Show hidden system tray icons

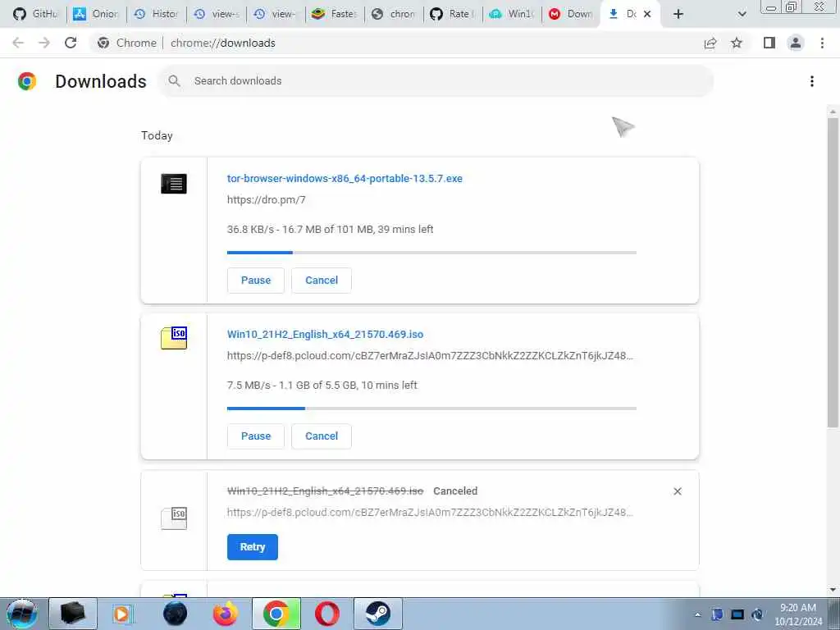pos(697,614)
